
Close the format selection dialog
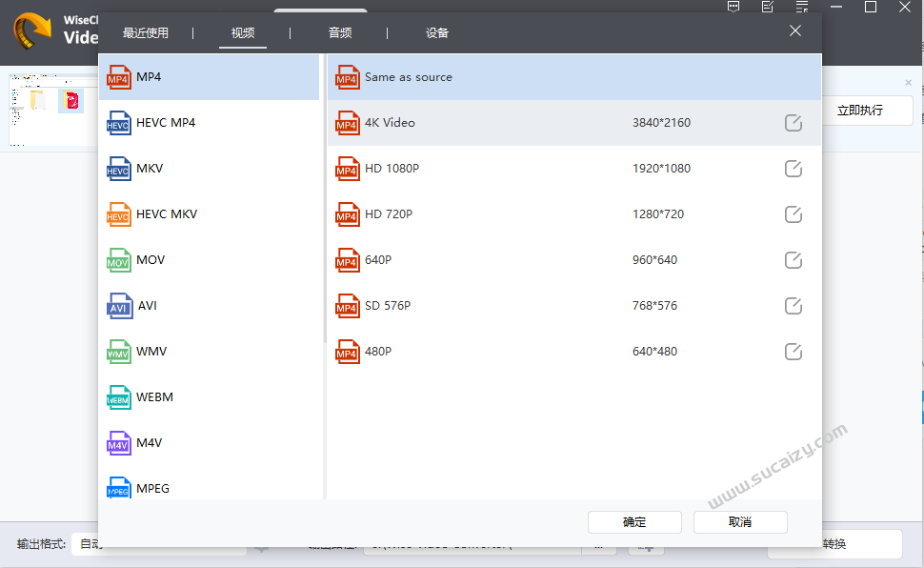tap(795, 30)
